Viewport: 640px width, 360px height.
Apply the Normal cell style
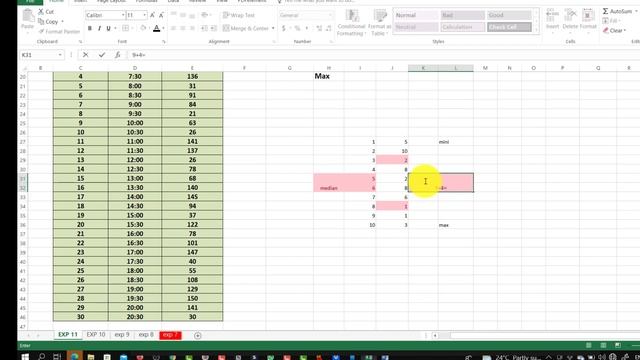[416, 15]
